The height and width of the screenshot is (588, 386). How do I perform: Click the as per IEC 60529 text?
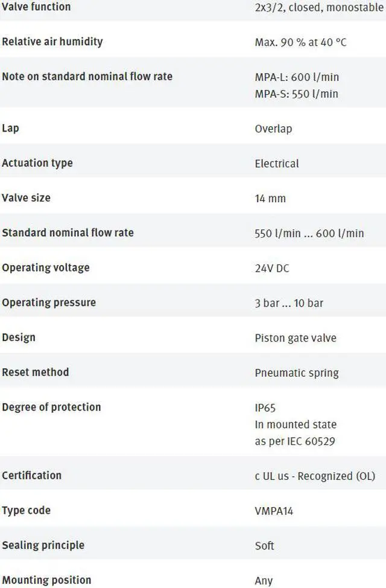pyautogui.click(x=294, y=441)
